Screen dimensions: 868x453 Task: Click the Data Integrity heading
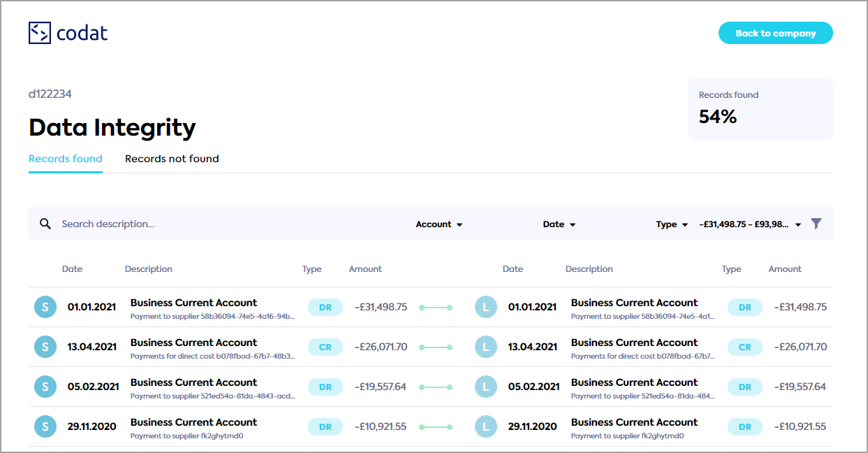click(x=112, y=128)
